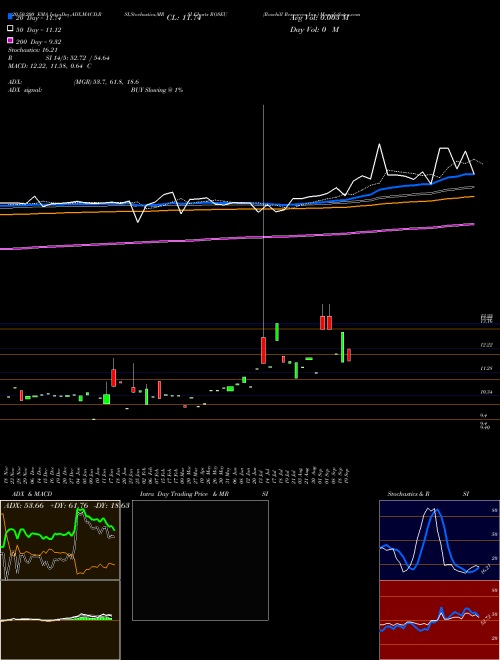Click the white 50 Day EMA legend swatch
The image size is (500, 660).
pyautogui.click(x=10, y=29)
